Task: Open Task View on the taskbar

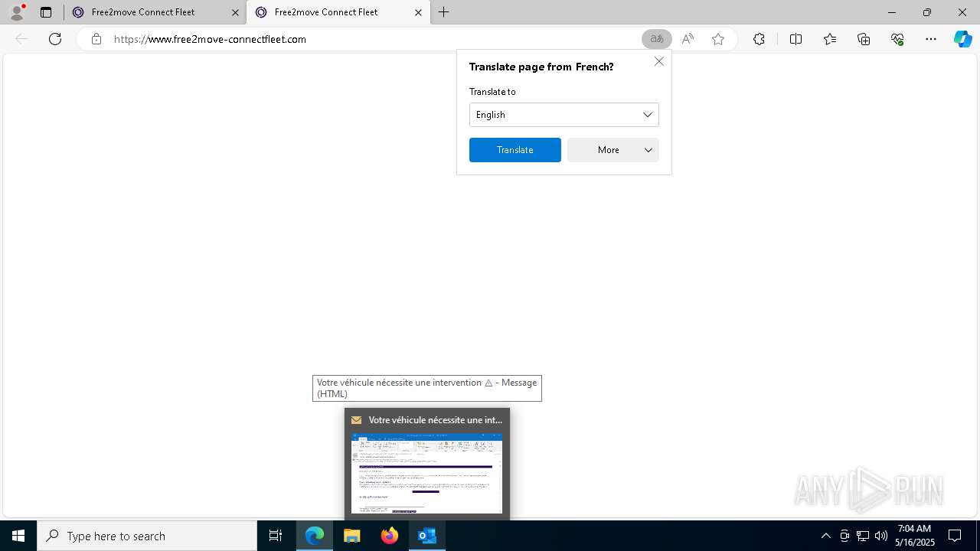Action: [x=276, y=536]
